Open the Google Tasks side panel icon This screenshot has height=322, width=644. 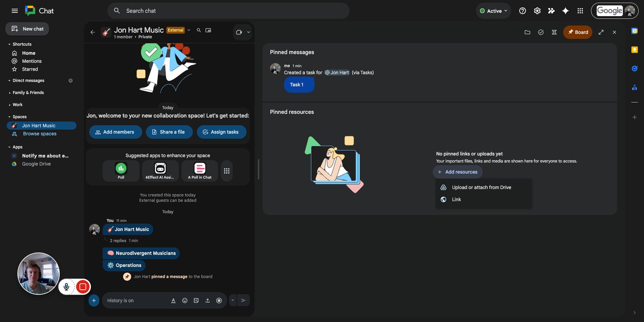pyautogui.click(x=634, y=69)
